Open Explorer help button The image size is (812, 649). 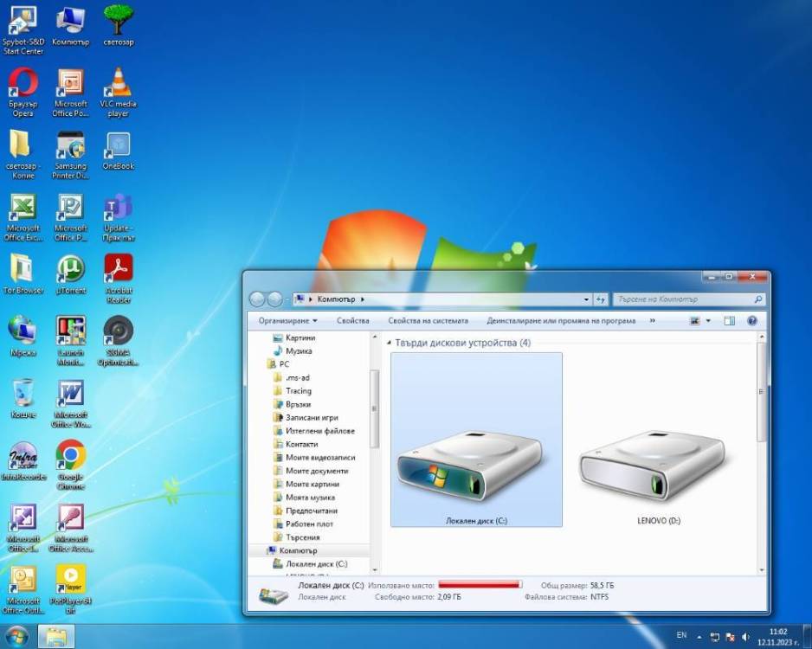[752, 321]
